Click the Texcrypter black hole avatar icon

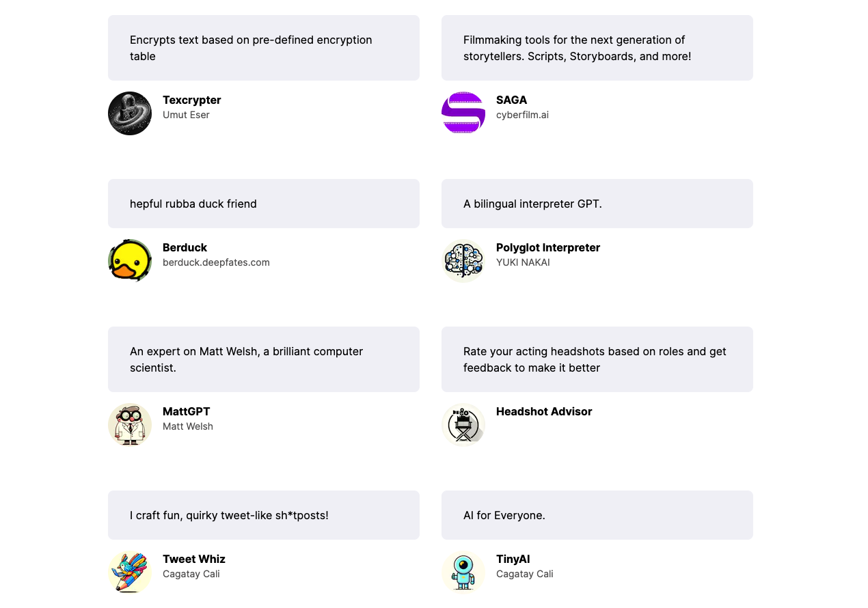130,113
